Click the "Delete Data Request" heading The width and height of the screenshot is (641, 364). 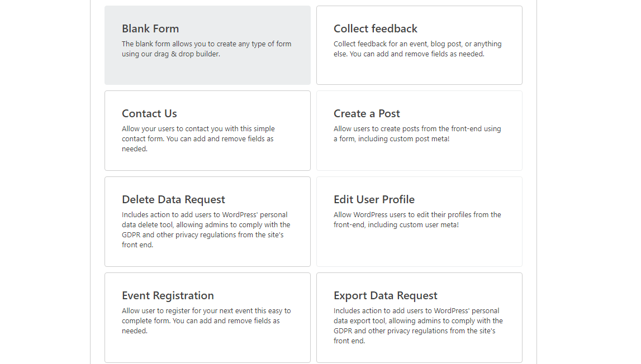[x=173, y=199]
